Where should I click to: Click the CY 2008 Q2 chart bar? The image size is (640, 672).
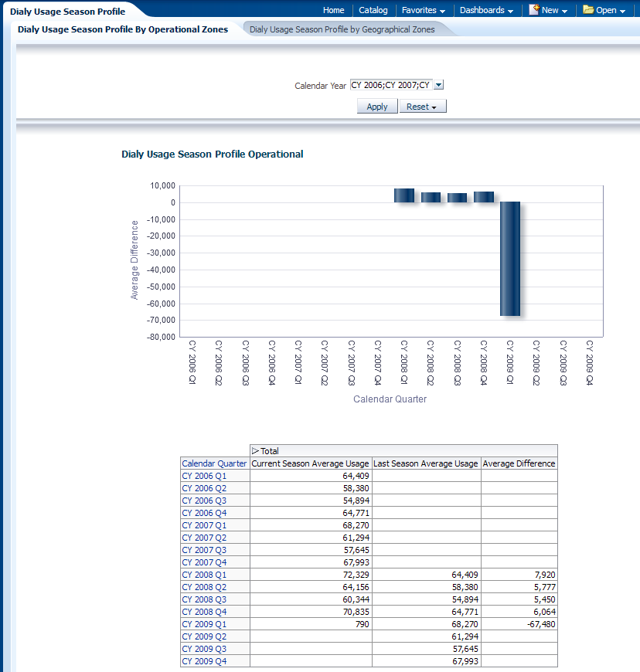click(431, 197)
